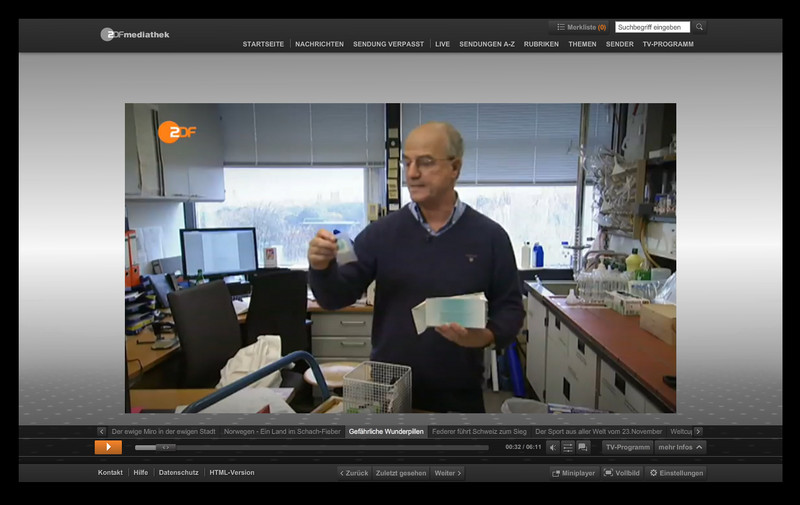This screenshot has width=800, height=505.
Task: Open Hilfe link
Action: (141, 473)
